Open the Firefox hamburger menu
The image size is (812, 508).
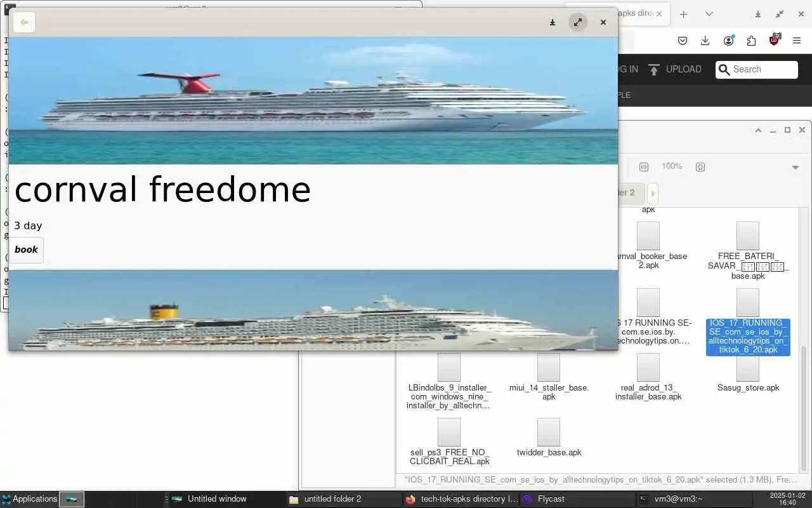point(797,41)
